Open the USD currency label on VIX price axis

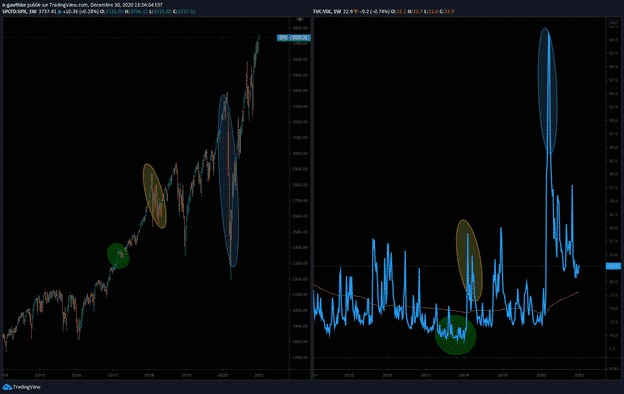click(613, 23)
